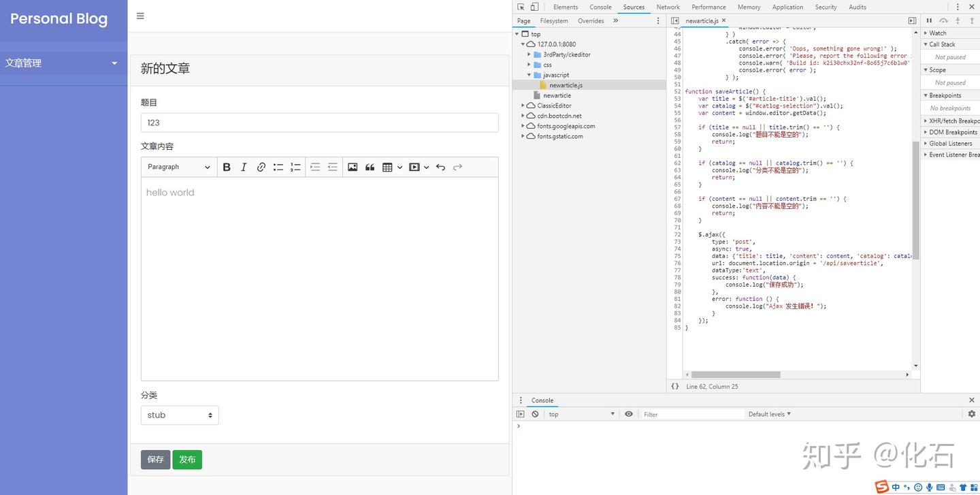Viewport: 980px width, 495px height.
Task: Click the green 发布 publish button
Action: coord(187,460)
